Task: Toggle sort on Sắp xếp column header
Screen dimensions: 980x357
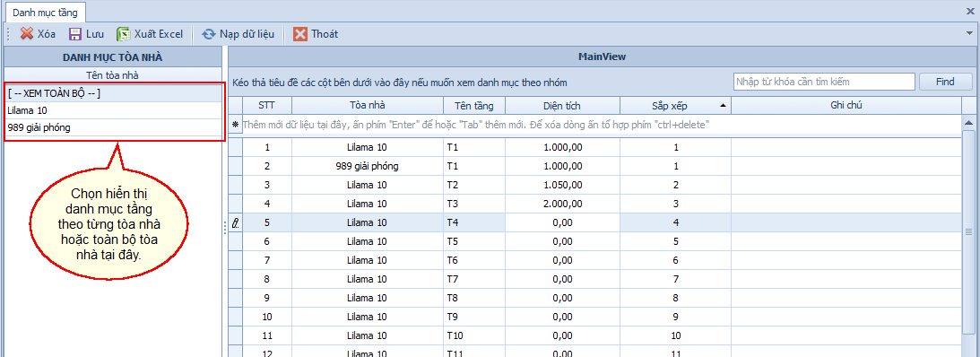Action: 676,106
